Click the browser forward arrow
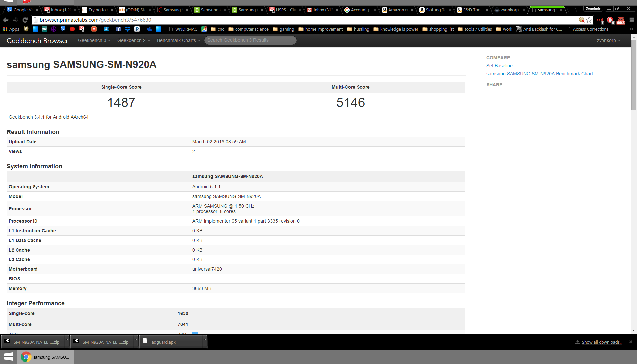This screenshot has height=364, width=637. click(15, 20)
